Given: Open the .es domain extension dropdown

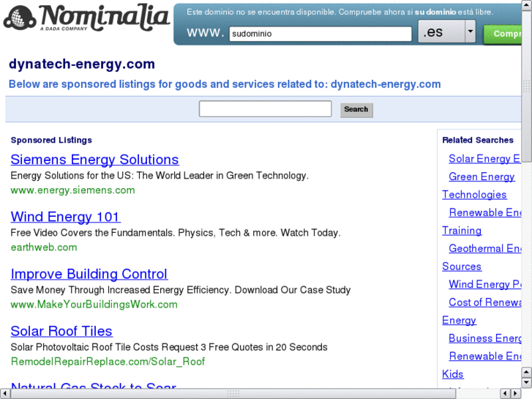Looking at the screenshot, I should tap(446, 31).
